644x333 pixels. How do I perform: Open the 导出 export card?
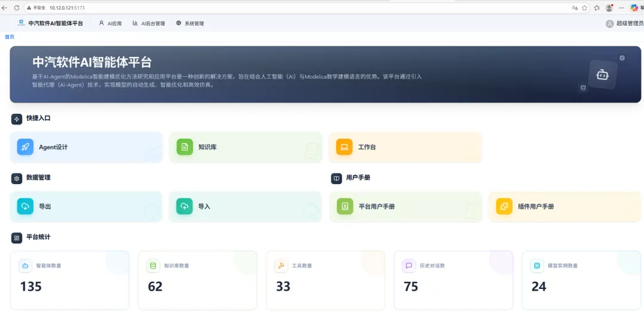(86, 207)
